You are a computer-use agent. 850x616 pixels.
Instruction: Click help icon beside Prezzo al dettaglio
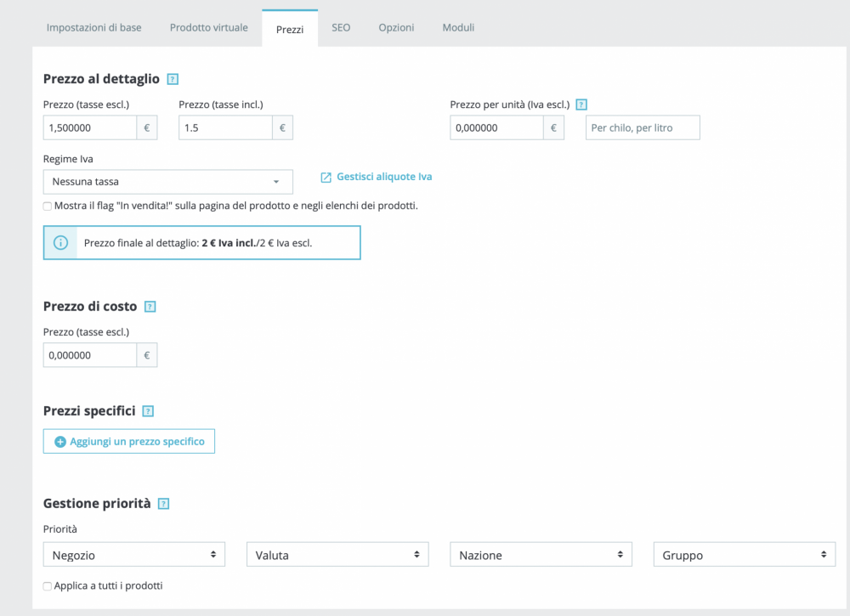coord(173,79)
